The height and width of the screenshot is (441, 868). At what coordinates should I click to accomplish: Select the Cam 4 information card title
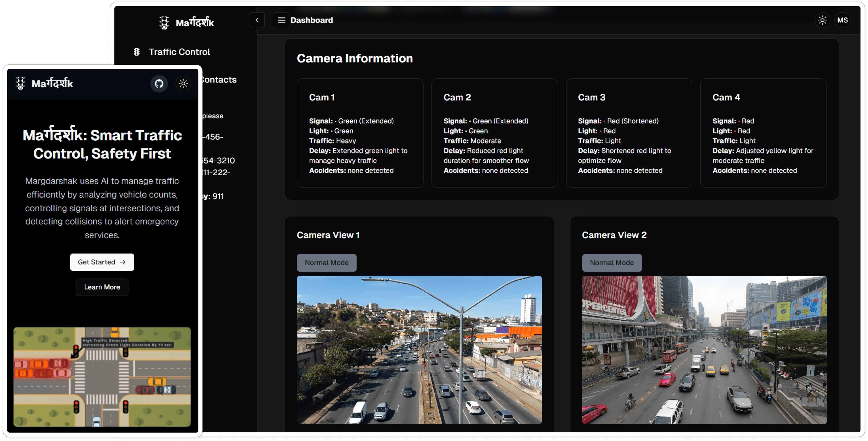(726, 97)
